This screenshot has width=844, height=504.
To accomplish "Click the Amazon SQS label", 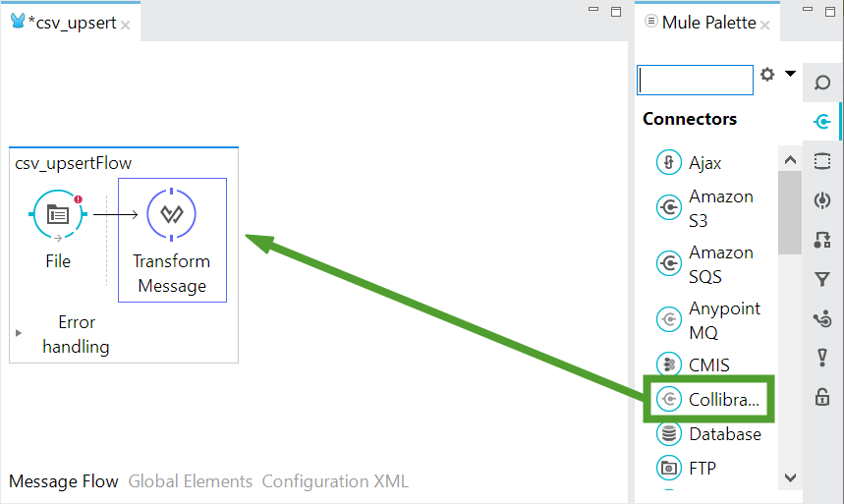I will [721, 264].
